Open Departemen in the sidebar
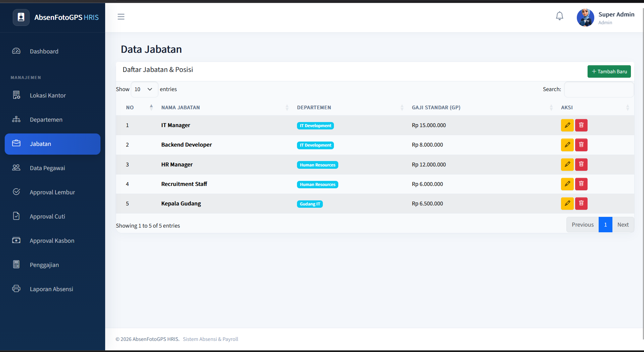The image size is (644, 352). tap(52, 120)
